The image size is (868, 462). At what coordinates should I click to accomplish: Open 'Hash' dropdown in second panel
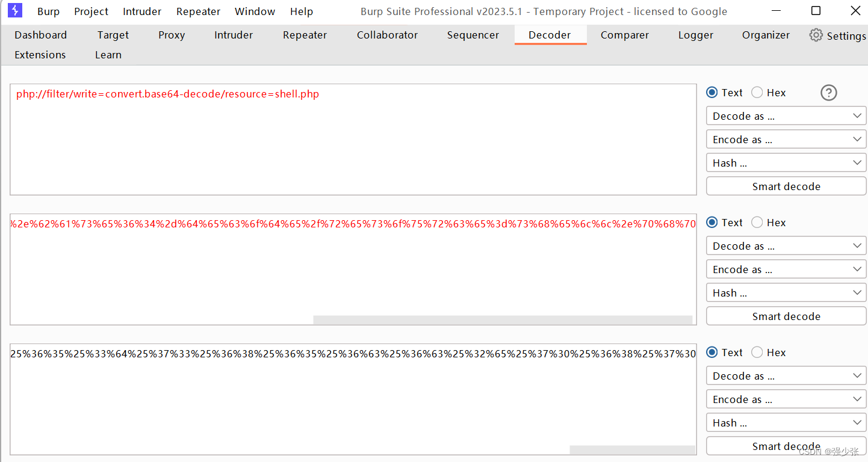click(786, 293)
